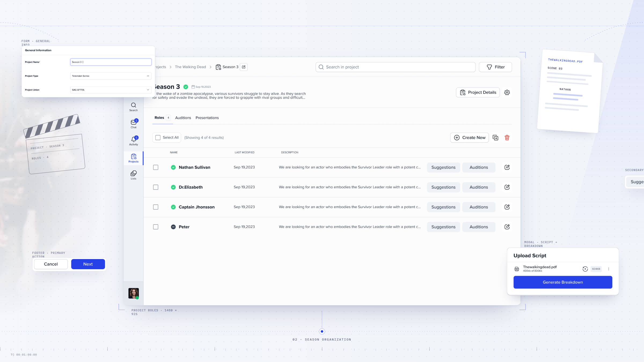
Task: Open more options for Thewalkingdead.pdf
Action: (609, 269)
